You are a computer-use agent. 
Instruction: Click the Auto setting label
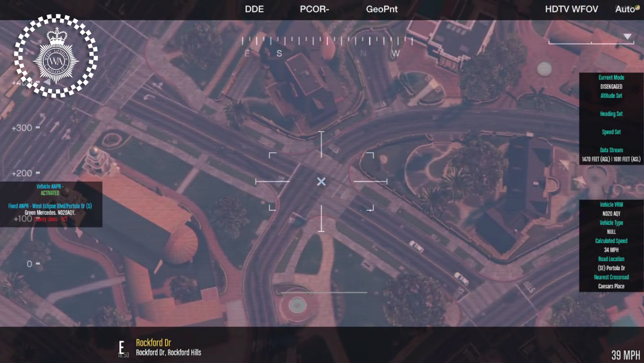[625, 9]
